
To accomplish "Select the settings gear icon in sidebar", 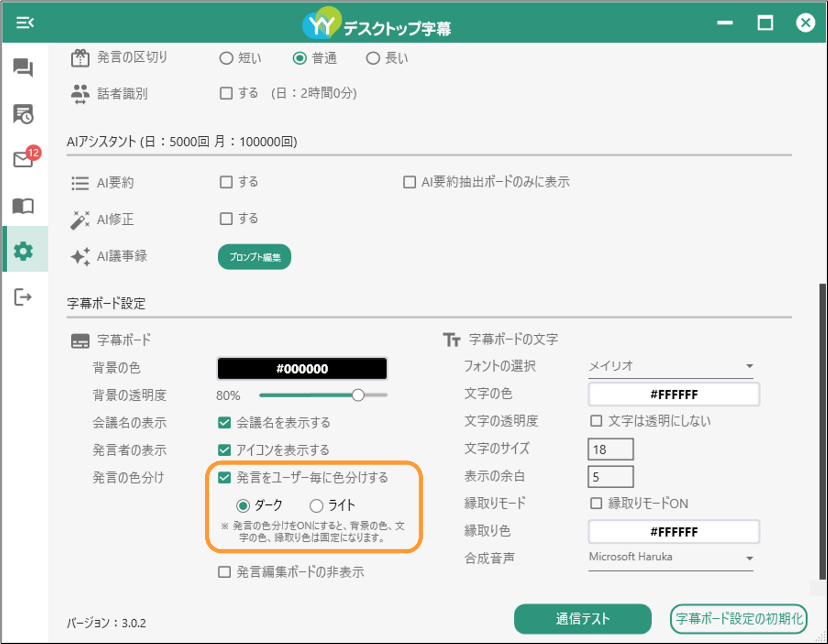I will coord(23,251).
